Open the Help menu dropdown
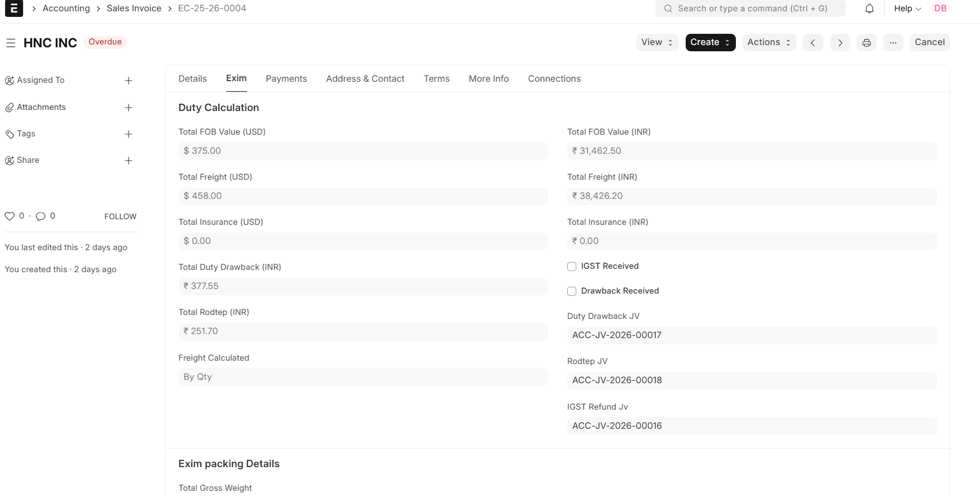 coord(907,8)
